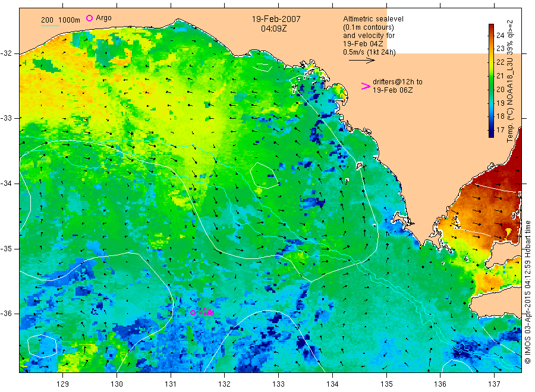Click the longitude label 132
The height and width of the screenshot is (392, 535).
225,384
